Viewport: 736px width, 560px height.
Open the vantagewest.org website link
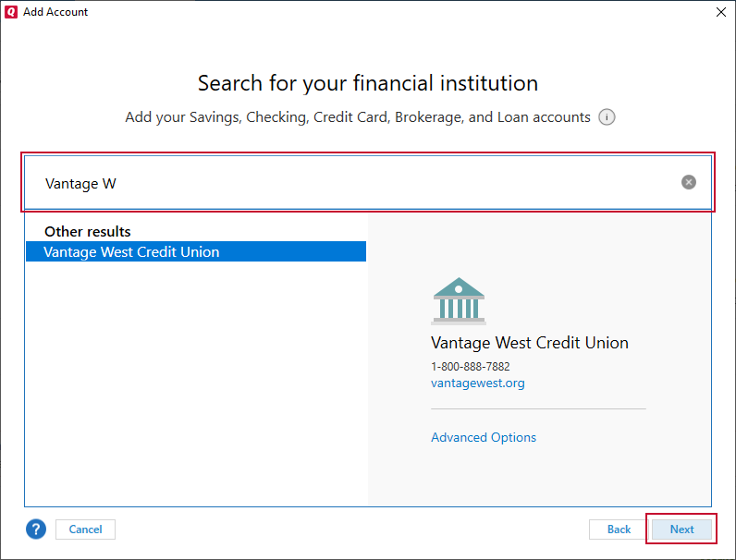click(x=477, y=383)
